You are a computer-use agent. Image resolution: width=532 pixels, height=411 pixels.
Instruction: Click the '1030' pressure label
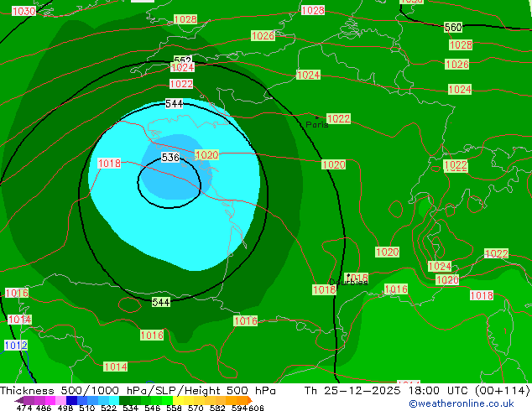point(23,12)
